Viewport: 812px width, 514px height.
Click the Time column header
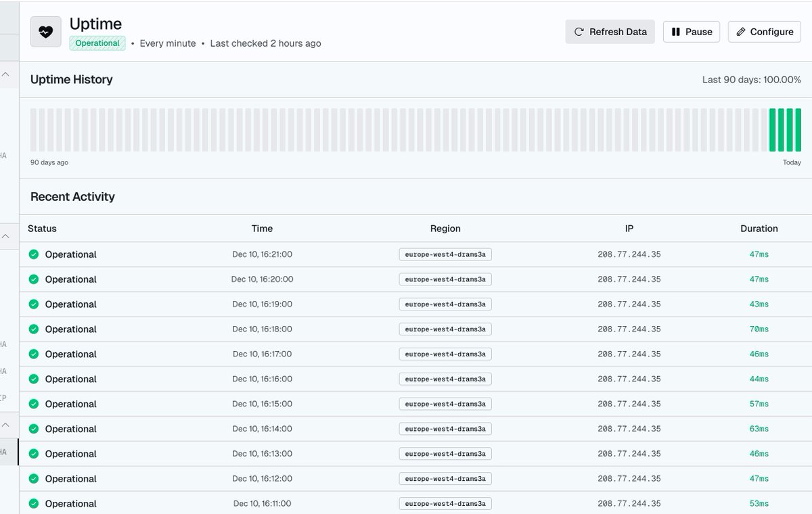[x=262, y=229]
